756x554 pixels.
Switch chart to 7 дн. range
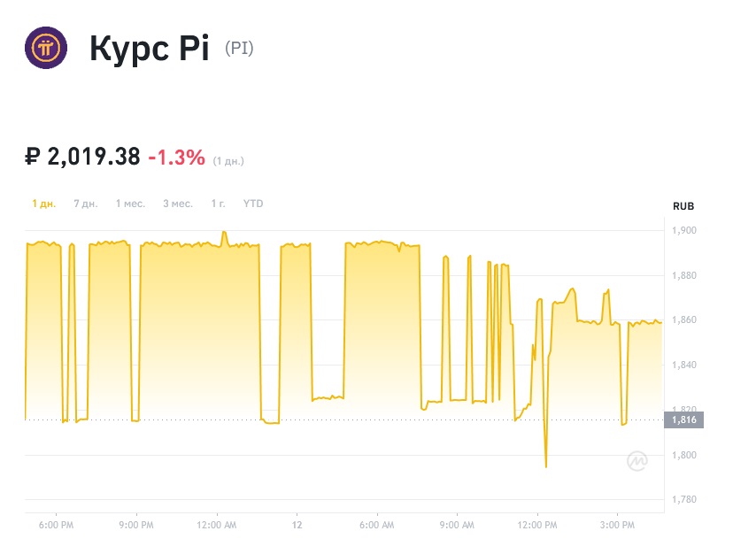(x=85, y=204)
